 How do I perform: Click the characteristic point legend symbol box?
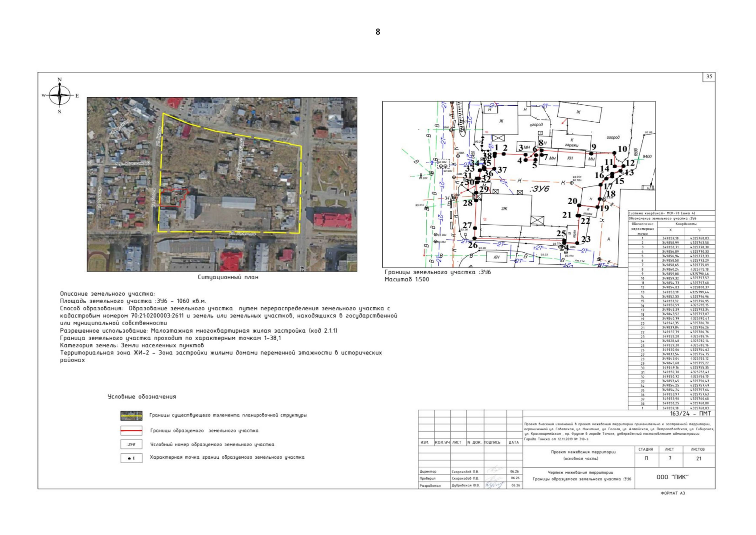(131, 458)
